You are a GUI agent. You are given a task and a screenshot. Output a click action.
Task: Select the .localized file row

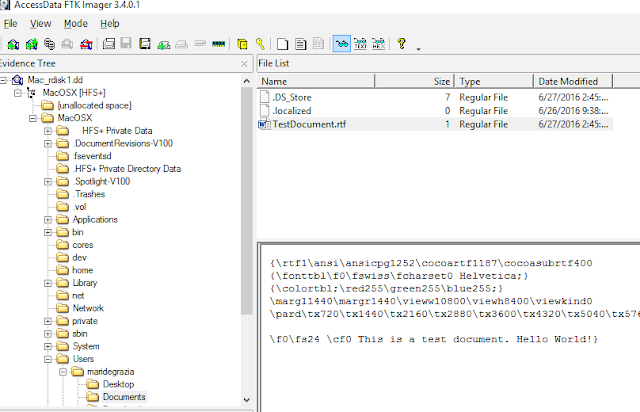click(435, 111)
